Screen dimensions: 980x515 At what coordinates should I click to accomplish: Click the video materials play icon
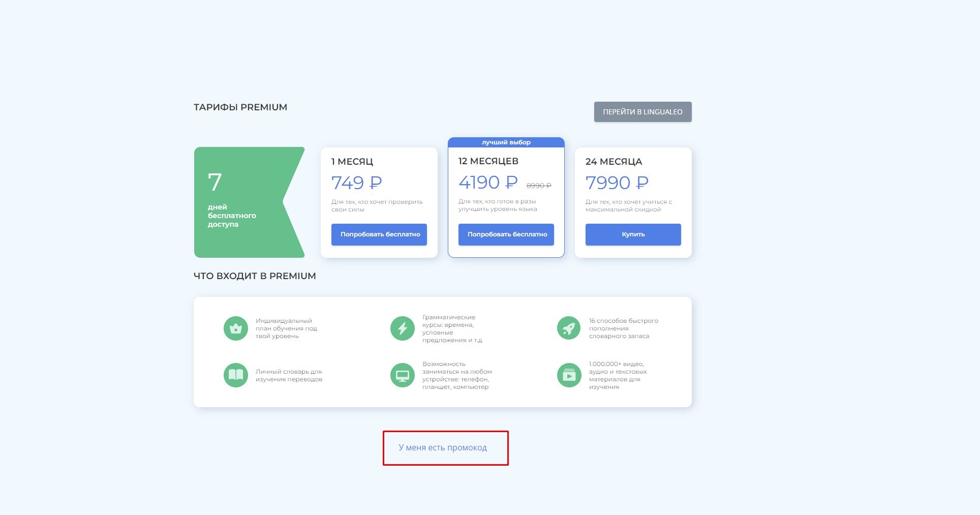569,375
